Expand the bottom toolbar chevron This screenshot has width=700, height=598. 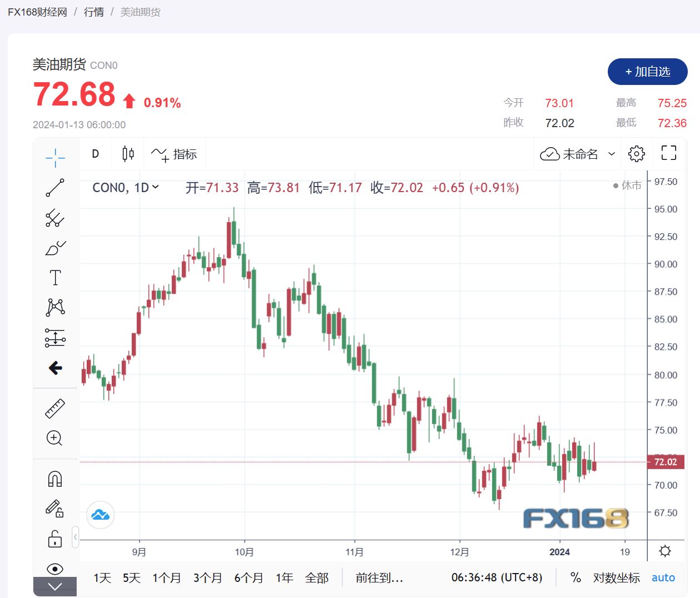pyautogui.click(x=55, y=586)
